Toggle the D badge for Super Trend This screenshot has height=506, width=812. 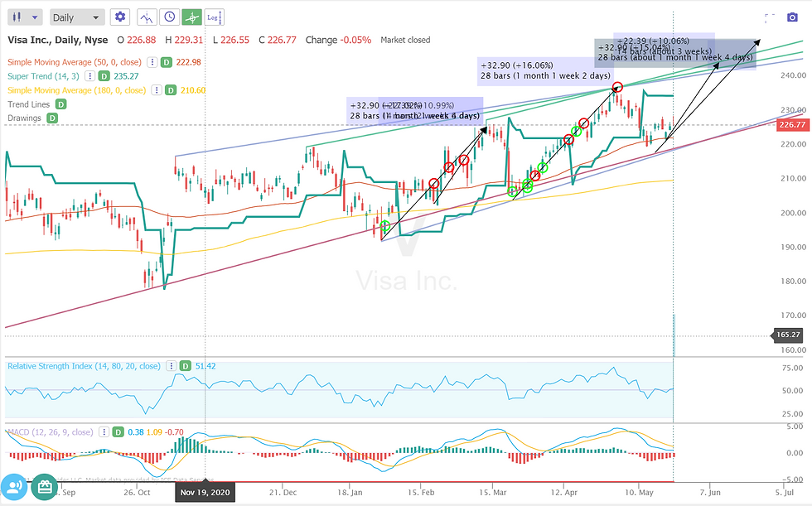104,76
